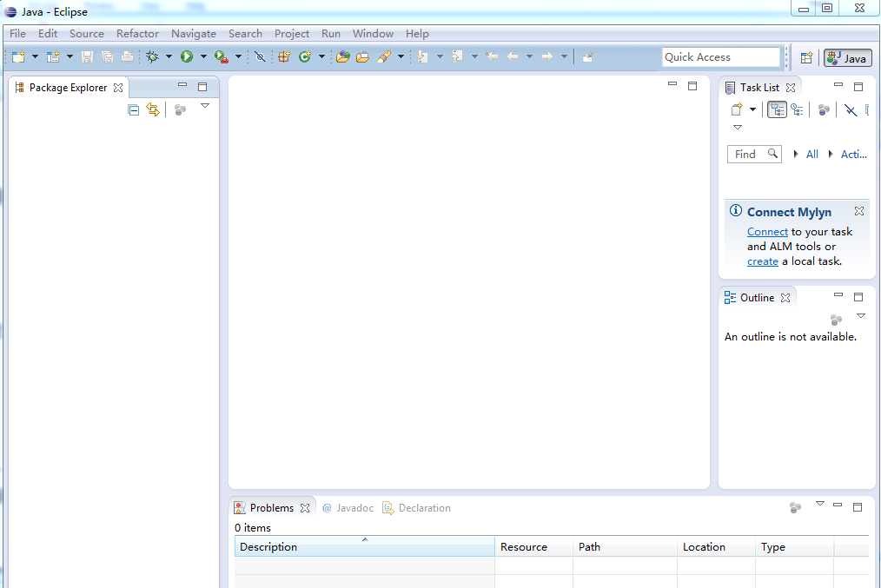Toggle Skip All Breakpoints icon
This screenshot has width=881, height=588.
pos(260,56)
